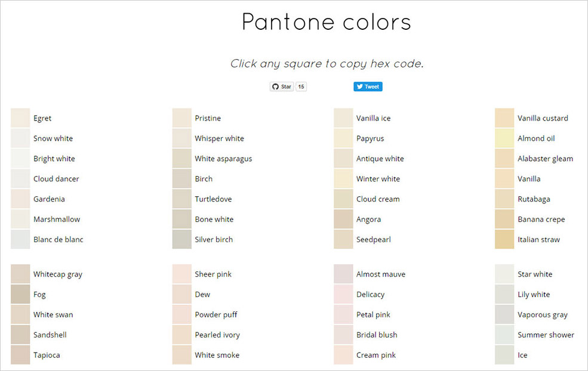Click the Tweet button to share the page
Screen dimensions: 588x371
[368, 86]
